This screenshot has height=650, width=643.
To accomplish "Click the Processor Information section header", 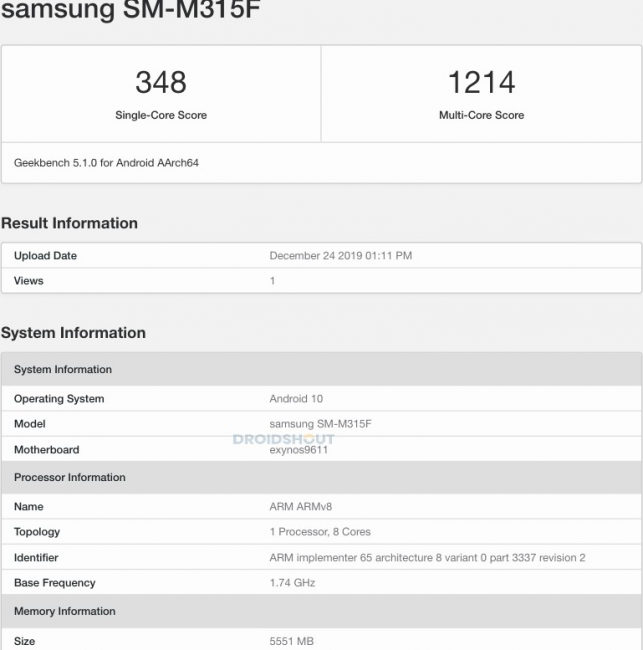I will (70, 478).
